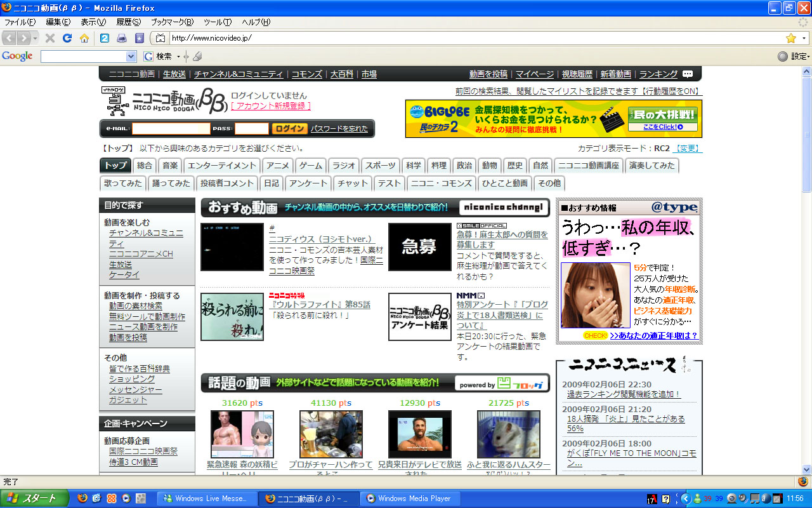Select the ゲーム category tab

pyautogui.click(x=311, y=166)
